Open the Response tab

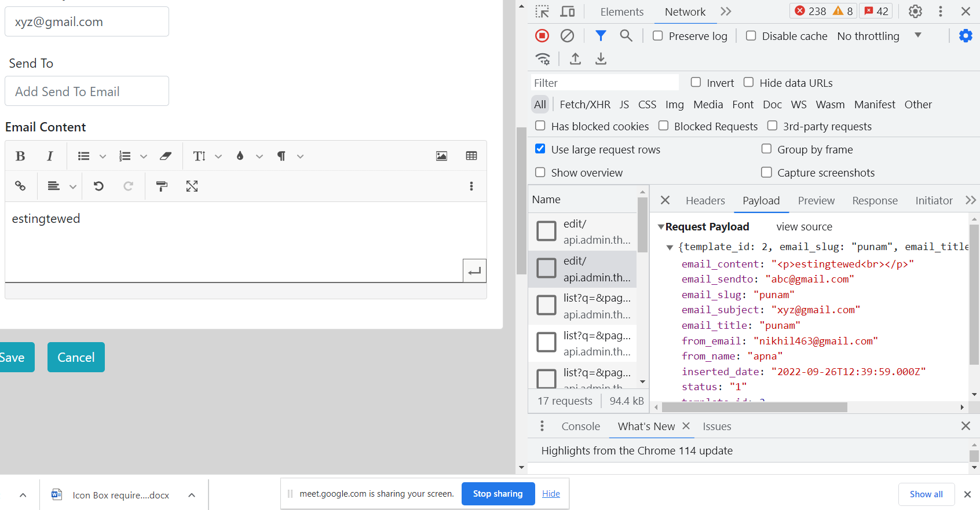coord(875,200)
